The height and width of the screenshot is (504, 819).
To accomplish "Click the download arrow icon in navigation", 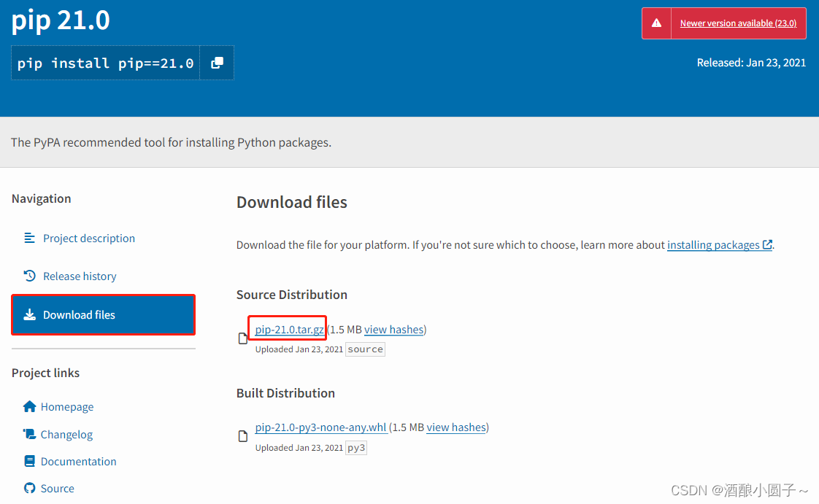I will click(x=30, y=314).
